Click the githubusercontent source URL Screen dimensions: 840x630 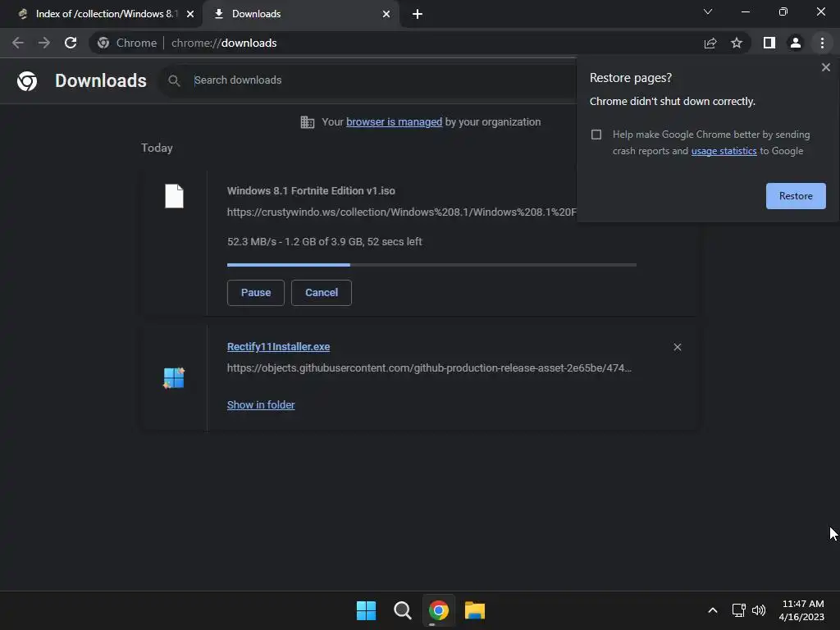(429, 368)
